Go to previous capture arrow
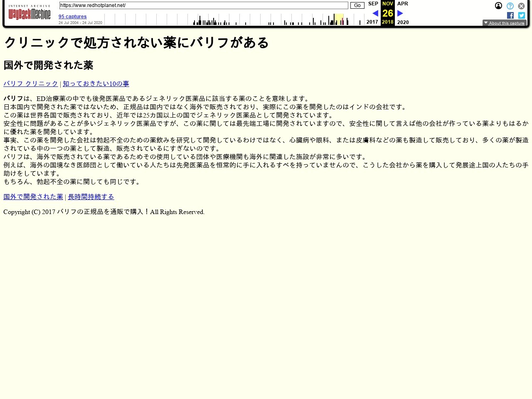This screenshot has width=532, height=399. point(375,13)
